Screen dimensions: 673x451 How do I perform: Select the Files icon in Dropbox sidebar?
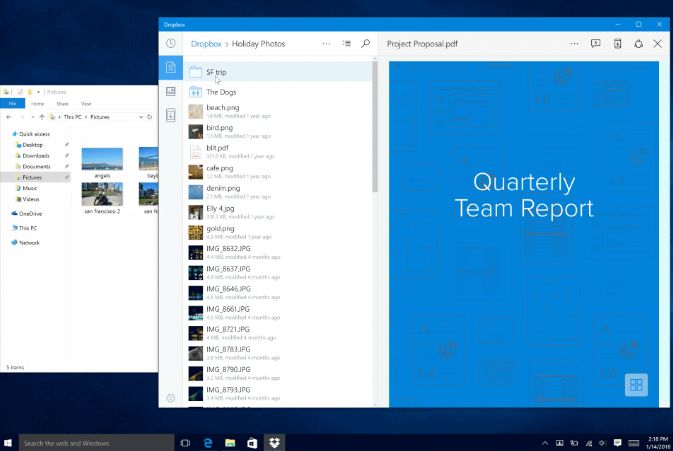[171, 67]
